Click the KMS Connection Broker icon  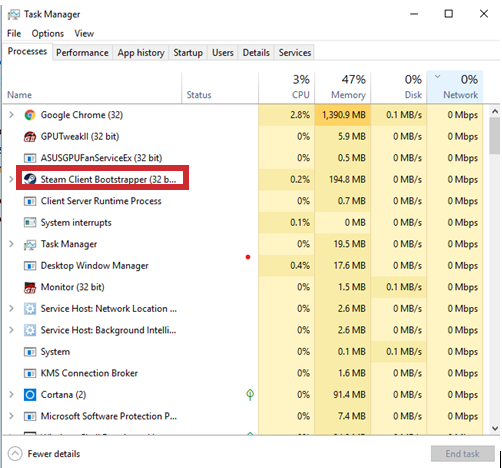coord(30,373)
